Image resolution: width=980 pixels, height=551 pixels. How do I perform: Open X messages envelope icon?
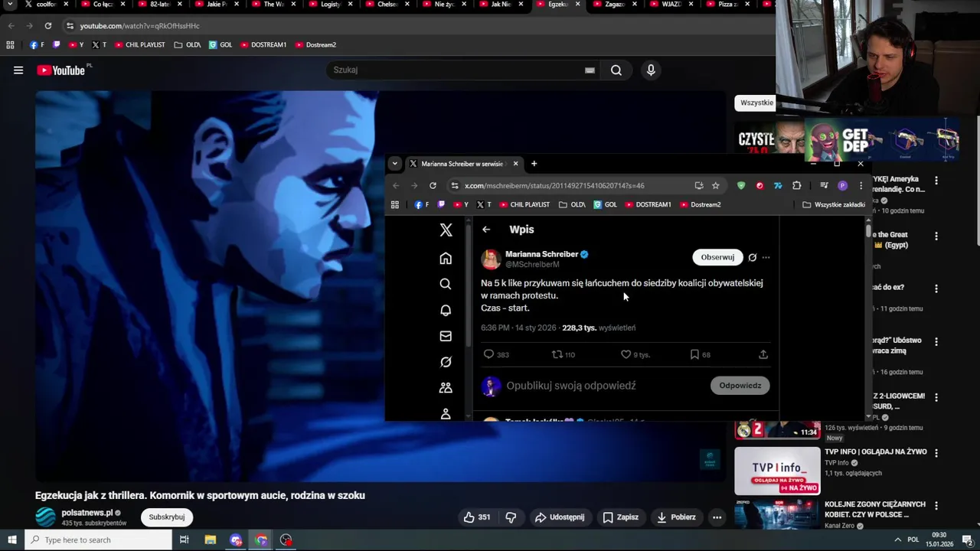click(x=446, y=336)
